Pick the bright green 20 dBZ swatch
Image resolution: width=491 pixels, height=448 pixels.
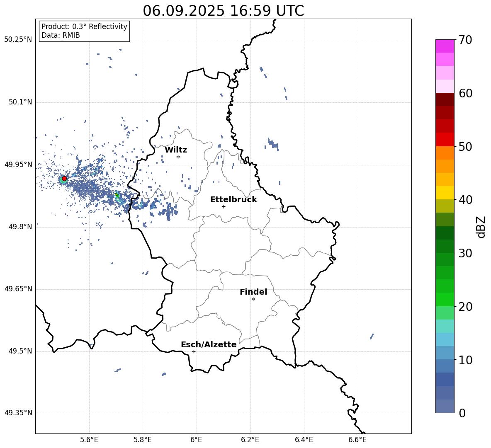[445, 299]
